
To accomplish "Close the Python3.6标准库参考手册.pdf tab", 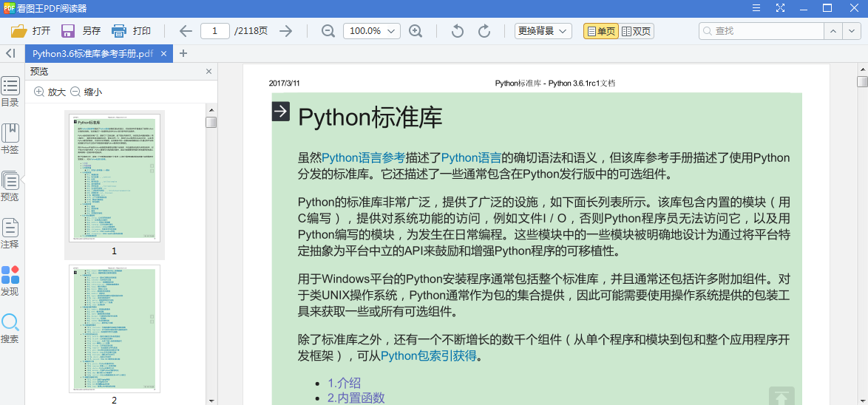I will coord(163,54).
